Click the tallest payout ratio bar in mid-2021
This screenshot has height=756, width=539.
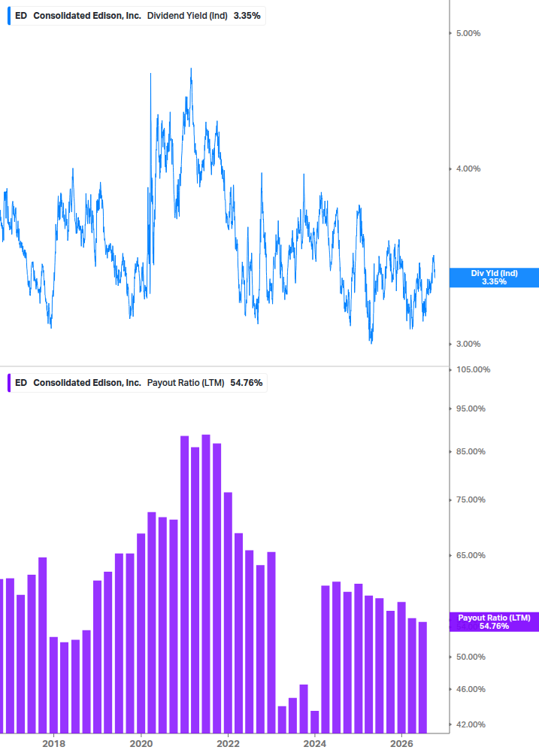point(206,584)
